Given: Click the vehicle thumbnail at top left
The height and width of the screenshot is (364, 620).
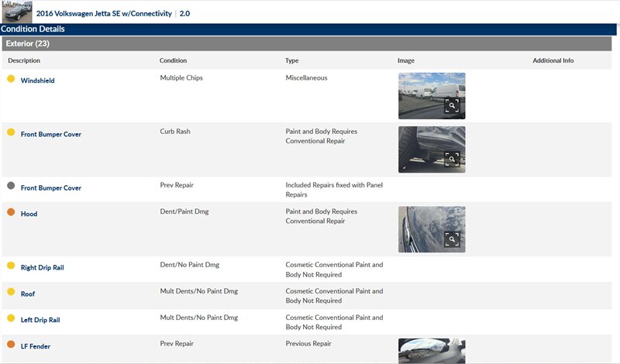Looking at the screenshot, I should pyautogui.click(x=16, y=12).
